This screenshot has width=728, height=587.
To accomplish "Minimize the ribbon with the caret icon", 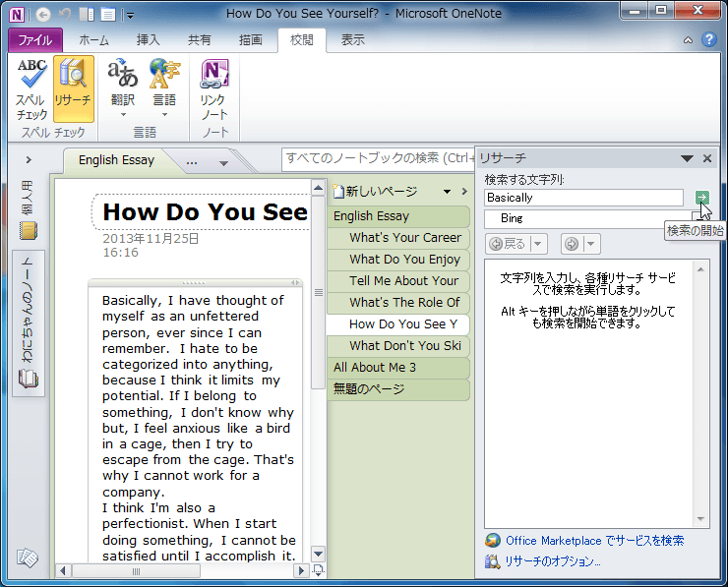I will [688, 40].
